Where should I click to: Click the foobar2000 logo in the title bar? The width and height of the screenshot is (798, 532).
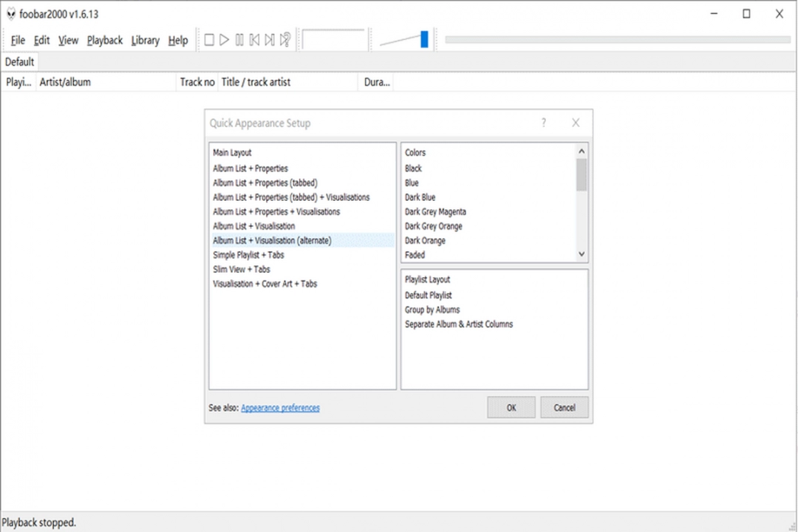coord(10,13)
